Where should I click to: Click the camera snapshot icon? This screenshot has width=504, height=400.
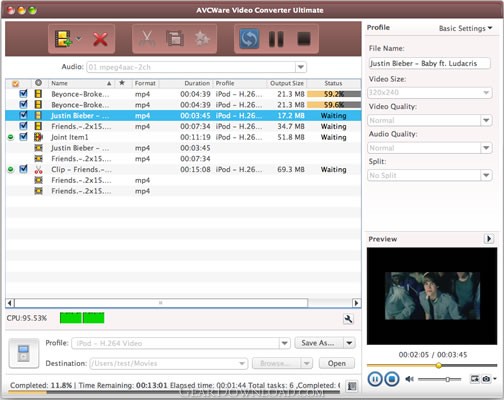coord(487,379)
